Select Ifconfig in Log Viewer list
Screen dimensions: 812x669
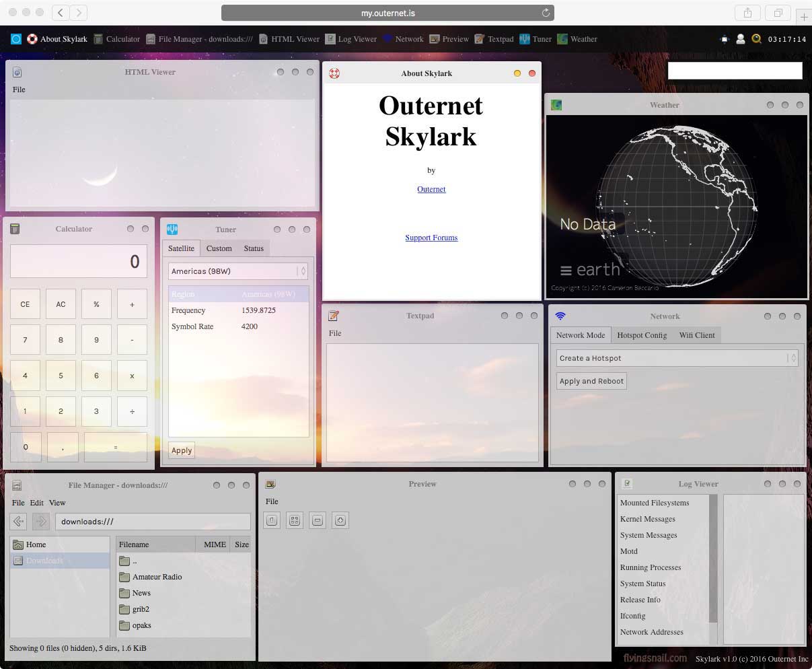(x=632, y=616)
